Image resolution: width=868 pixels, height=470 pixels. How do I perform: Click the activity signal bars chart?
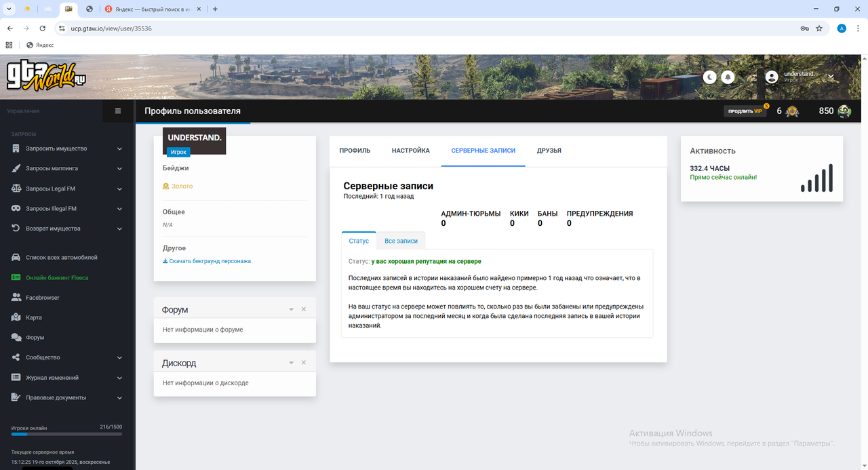pyautogui.click(x=816, y=178)
